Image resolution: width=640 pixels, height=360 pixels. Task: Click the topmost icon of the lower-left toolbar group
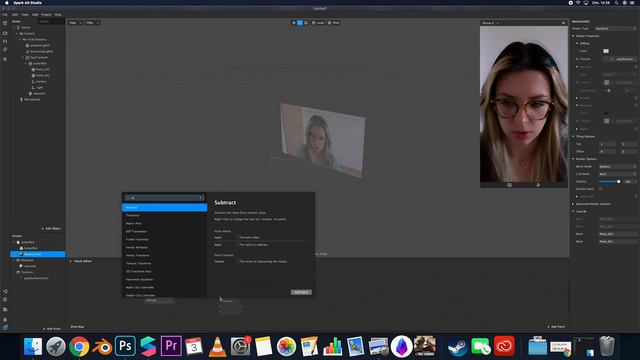tap(5, 291)
